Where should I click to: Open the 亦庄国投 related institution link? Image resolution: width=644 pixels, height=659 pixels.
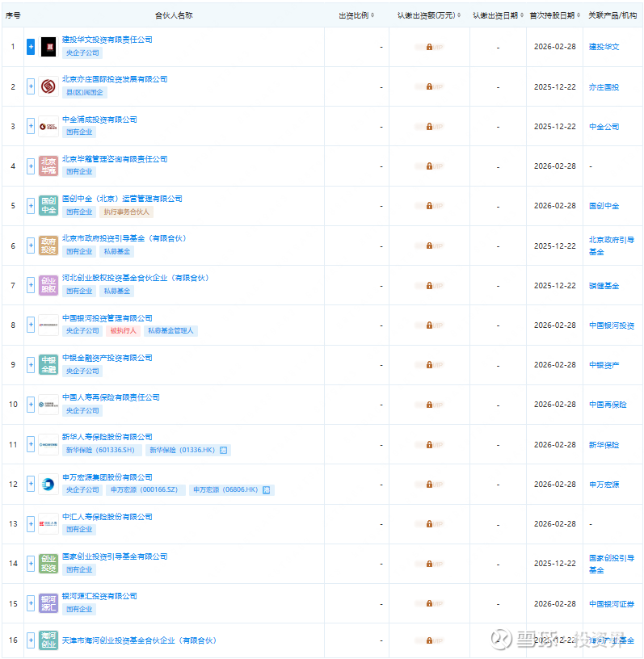pyautogui.click(x=604, y=87)
